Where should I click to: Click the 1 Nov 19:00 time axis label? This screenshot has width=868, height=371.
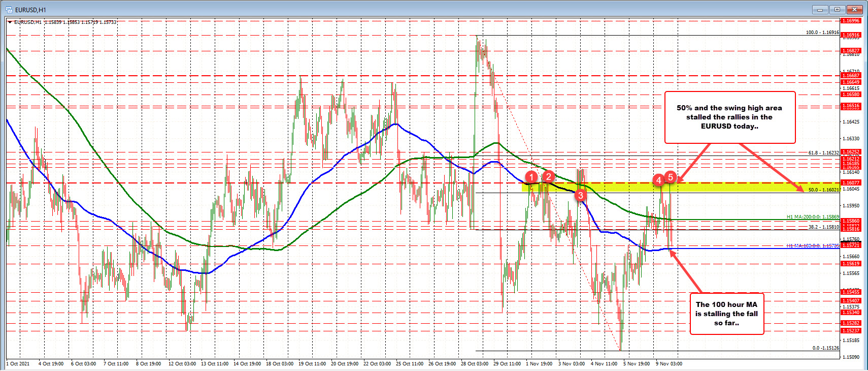(539, 364)
